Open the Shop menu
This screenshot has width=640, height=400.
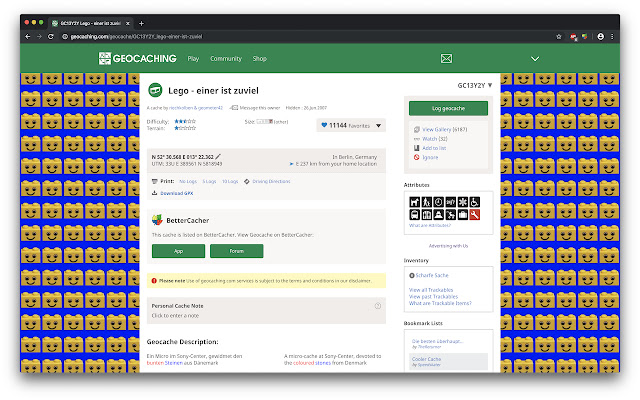point(260,59)
